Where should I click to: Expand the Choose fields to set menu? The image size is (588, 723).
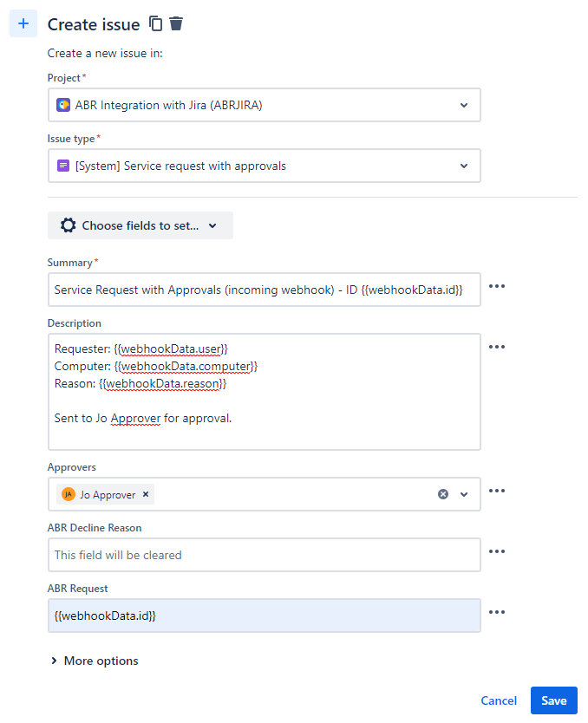pos(140,225)
